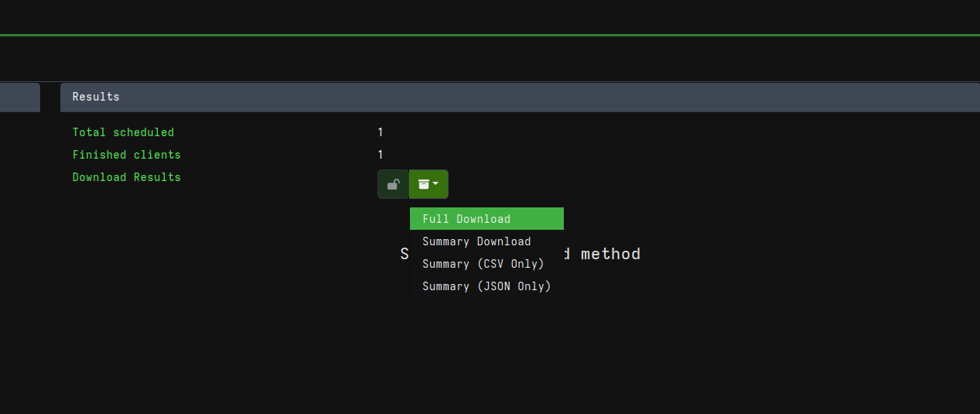
Task: Click the Finished clients value 1
Action: (381, 155)
